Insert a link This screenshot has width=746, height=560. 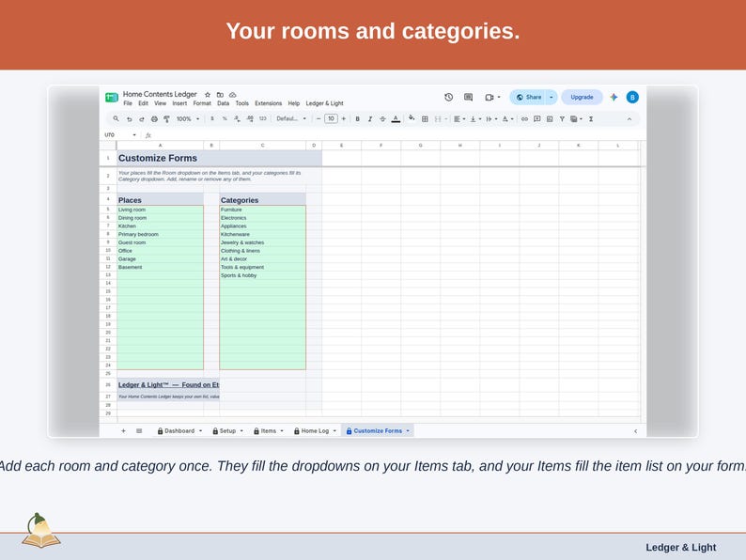click(x=524, y=119)
